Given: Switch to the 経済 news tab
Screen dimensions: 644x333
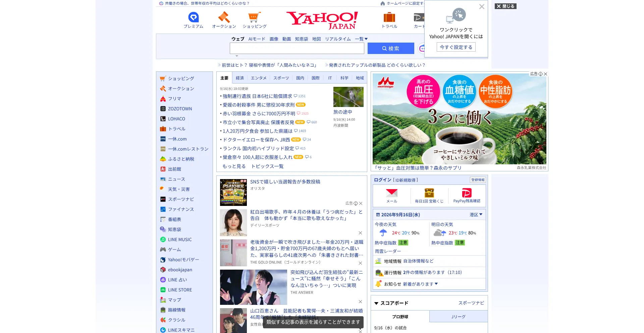Looking at the screenshot, I should pyautogui.click(x=239, y=78).
